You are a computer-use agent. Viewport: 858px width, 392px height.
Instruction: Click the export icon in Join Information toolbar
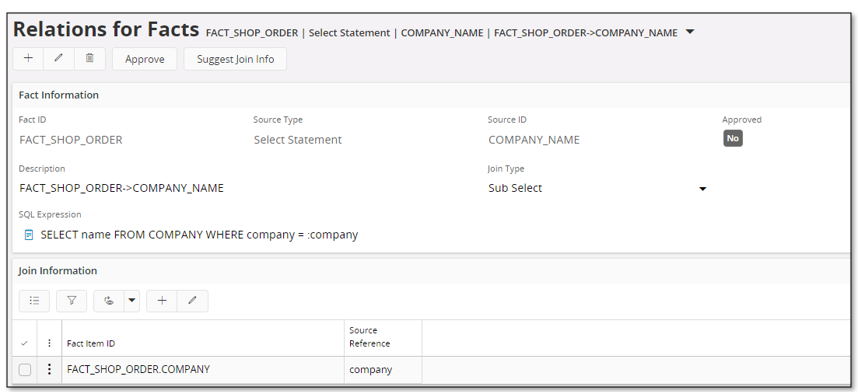pyautogui.click(x=109, y=301)
